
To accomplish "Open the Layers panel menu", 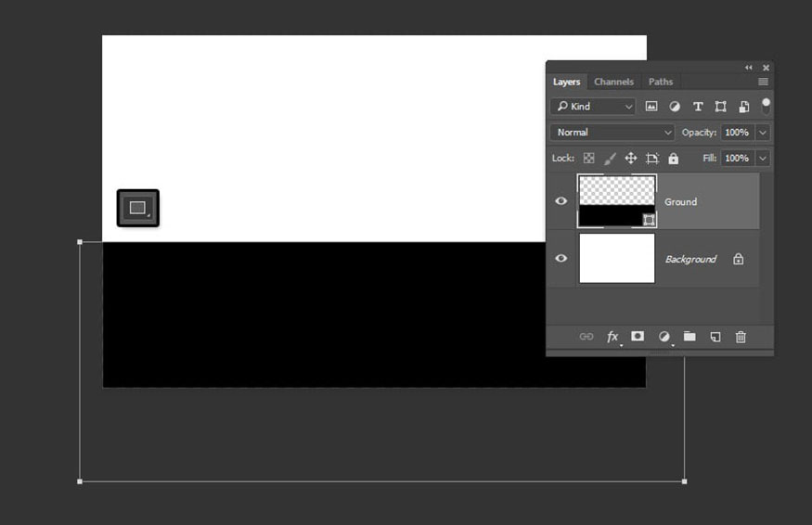I will [x=763, y=82].
